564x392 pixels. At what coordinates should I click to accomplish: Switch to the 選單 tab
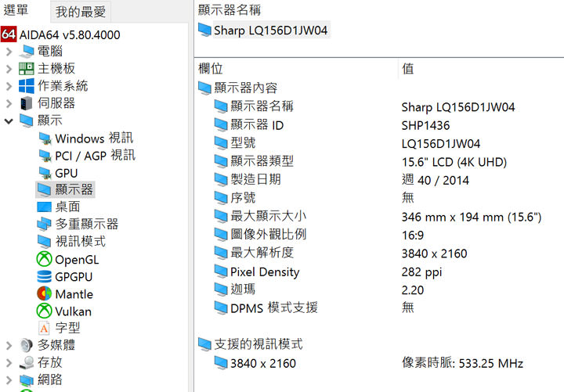pyautogui.click(x=16, y=11)
